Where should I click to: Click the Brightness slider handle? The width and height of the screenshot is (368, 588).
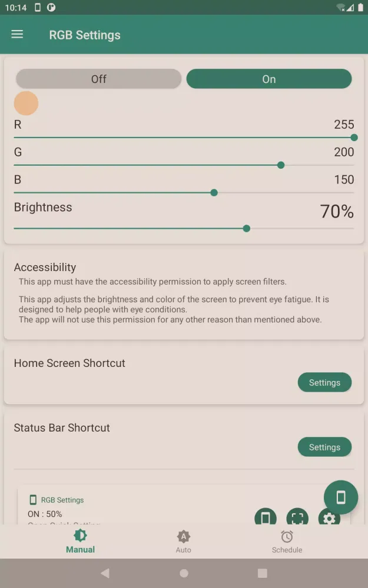click(246, 228)
